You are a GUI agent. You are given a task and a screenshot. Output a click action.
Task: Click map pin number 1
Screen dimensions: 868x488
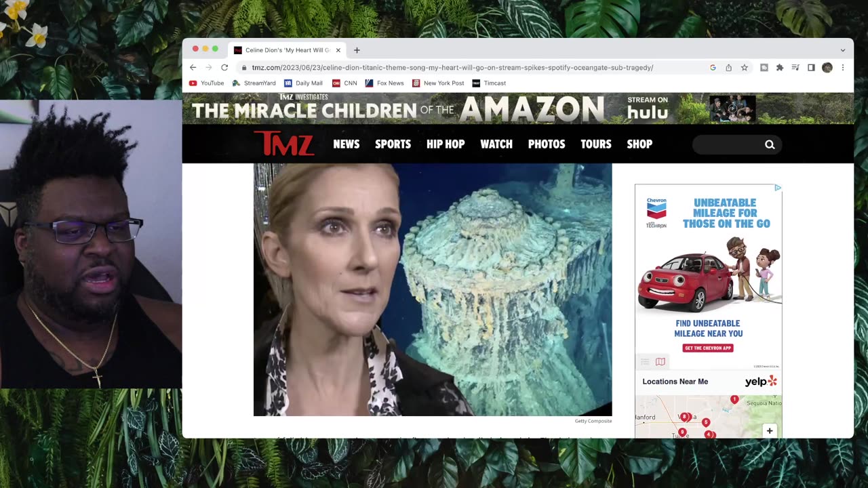(x=734, y=400)
